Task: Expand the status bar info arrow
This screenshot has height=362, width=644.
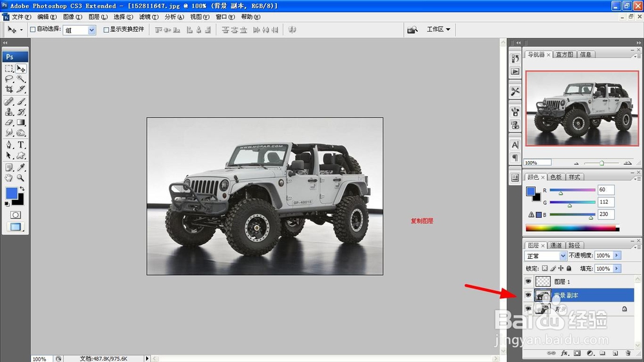Action: point(147,358)
